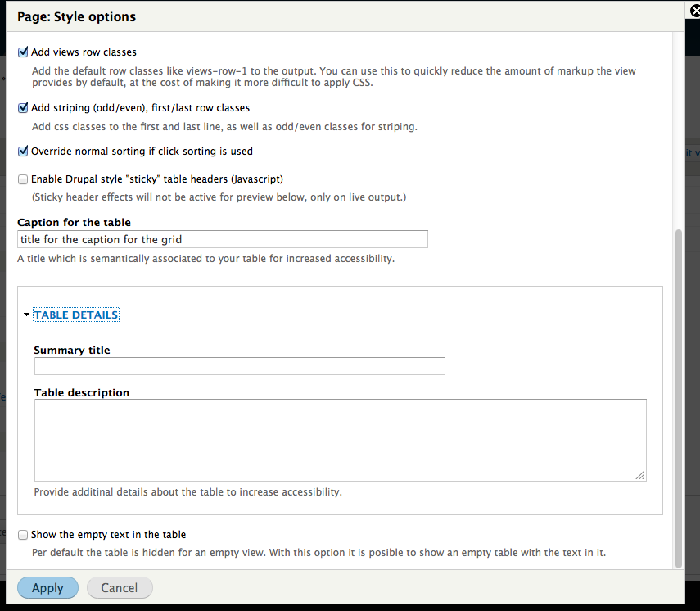This screenshot has width=700, height=611.
Task: Close the Style options dialog with the X icon
Action: 694,11
